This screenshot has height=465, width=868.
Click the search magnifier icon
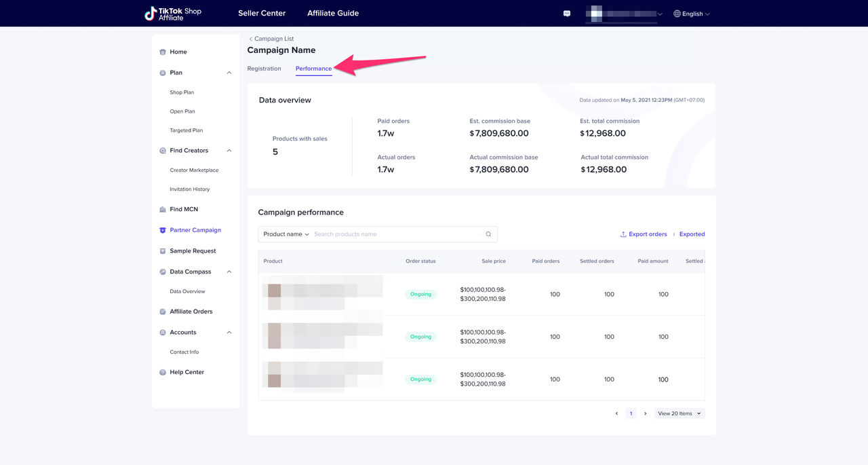click(x=488, y=234)
